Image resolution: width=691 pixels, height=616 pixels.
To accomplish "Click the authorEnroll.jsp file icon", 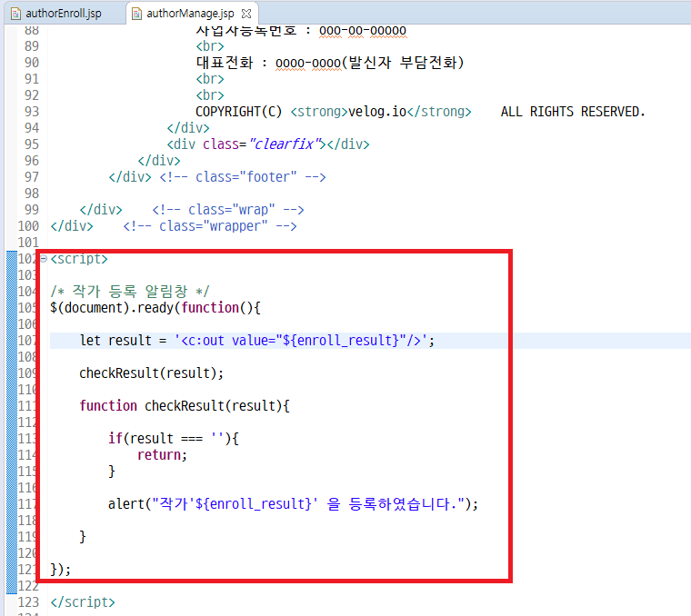I will pos(15,15).
